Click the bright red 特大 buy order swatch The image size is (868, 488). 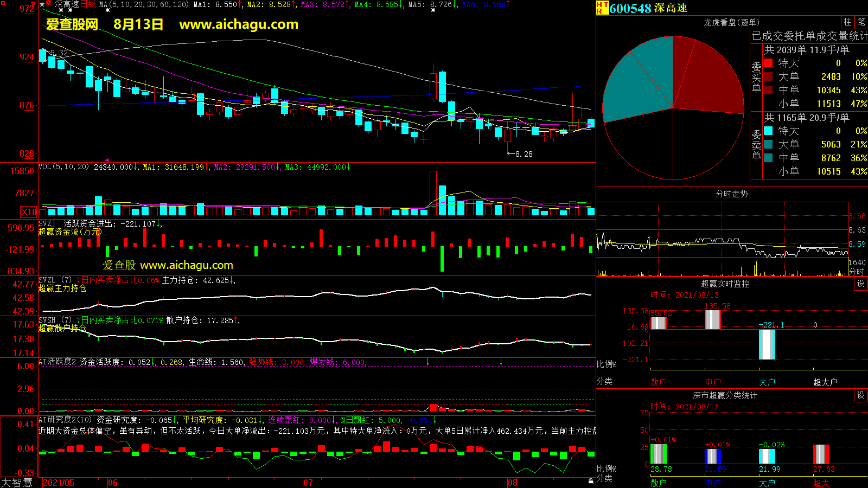768,63
